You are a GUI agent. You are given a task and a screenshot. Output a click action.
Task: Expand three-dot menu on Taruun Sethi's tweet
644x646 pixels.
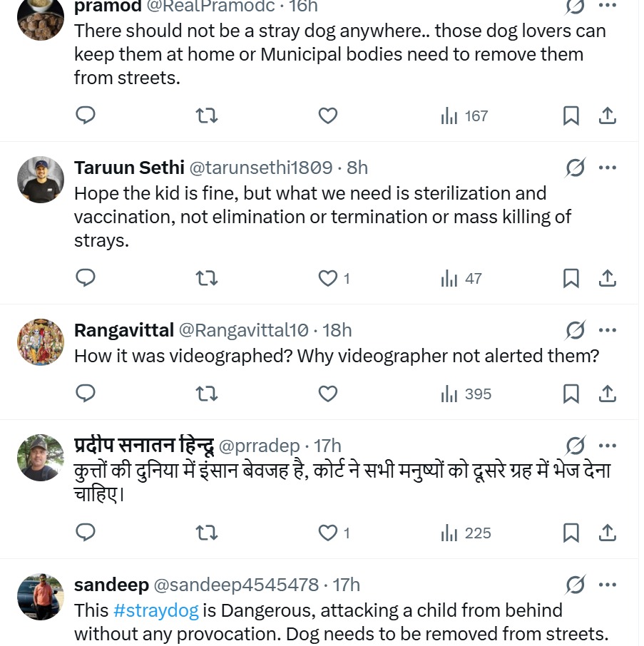[x=608, y=168]
